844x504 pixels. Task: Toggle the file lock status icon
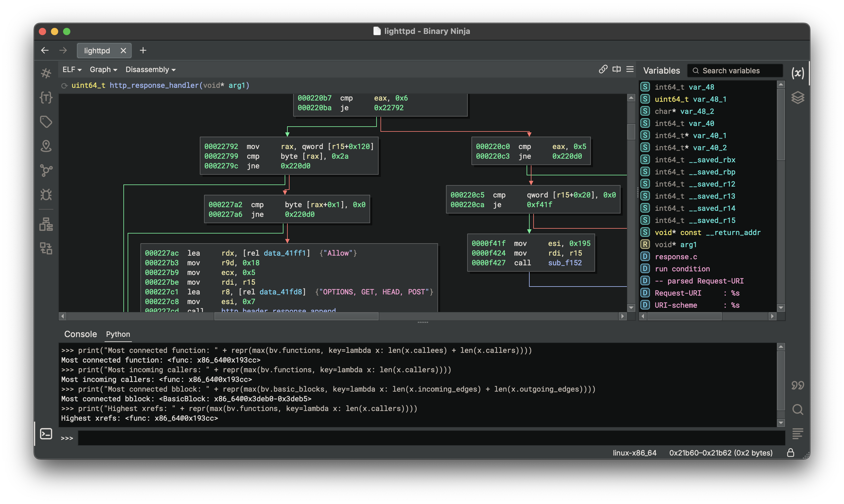point(790,453)
